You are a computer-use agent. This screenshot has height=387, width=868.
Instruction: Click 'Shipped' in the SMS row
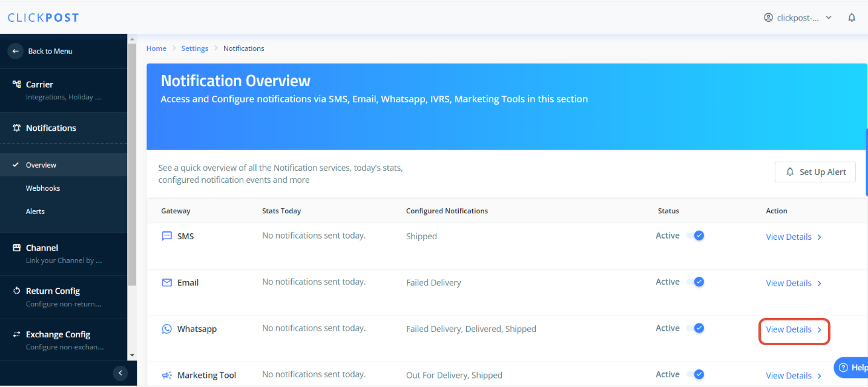coord(421,236)
